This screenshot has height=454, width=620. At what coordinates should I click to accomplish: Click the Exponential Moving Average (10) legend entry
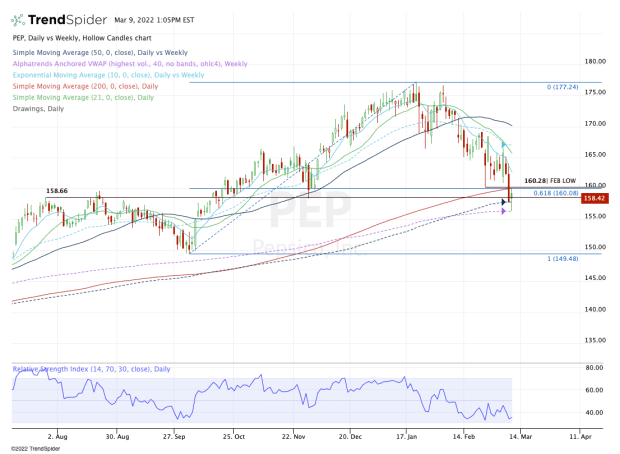point(108,75)
